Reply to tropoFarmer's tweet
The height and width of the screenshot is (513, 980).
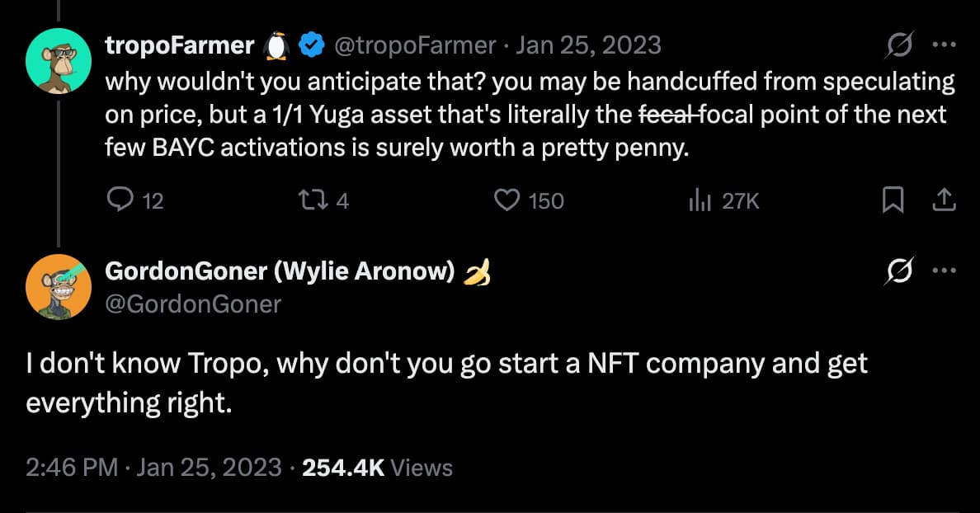[x=121, y=200]
